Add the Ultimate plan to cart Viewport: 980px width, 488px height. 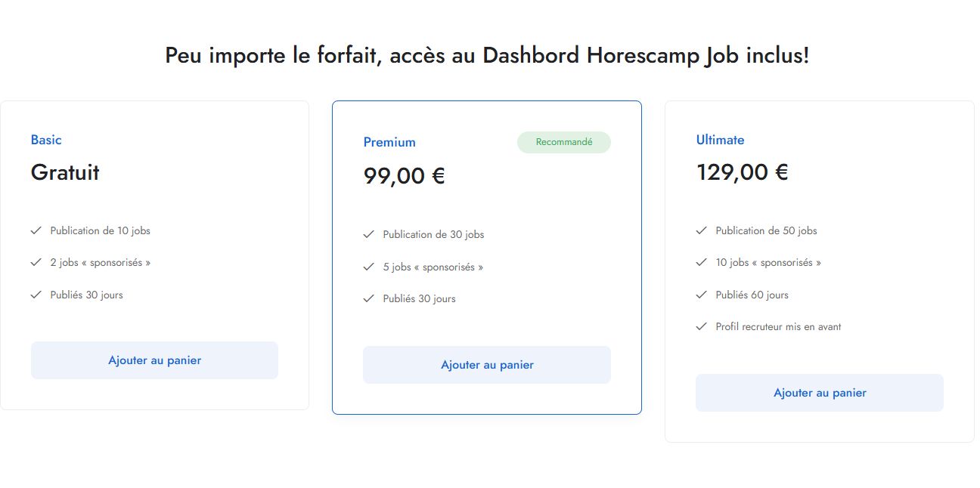click(x=820, y=393)
